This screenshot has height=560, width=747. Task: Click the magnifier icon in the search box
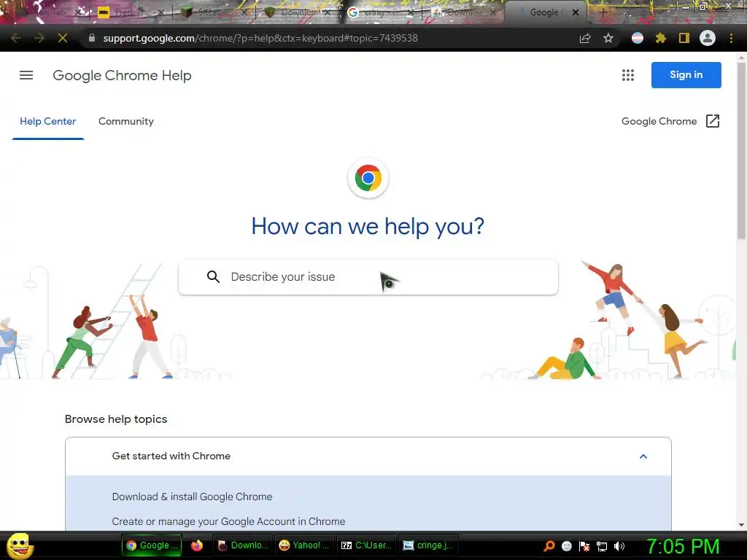click(213, 276)
